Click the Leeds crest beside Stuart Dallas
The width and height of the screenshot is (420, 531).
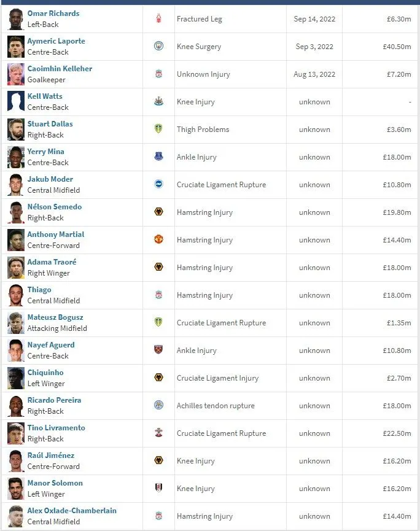coord(158,130)
